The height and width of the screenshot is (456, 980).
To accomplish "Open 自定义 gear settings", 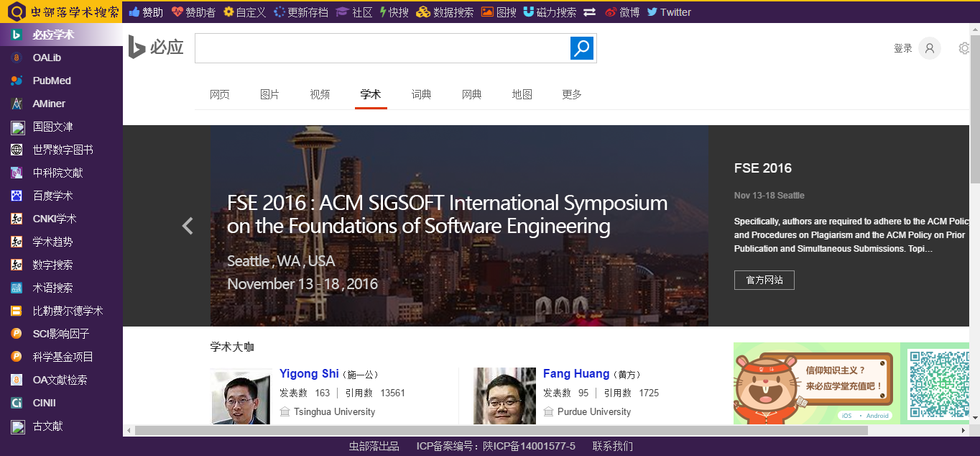I will click(x=244, y=12).
